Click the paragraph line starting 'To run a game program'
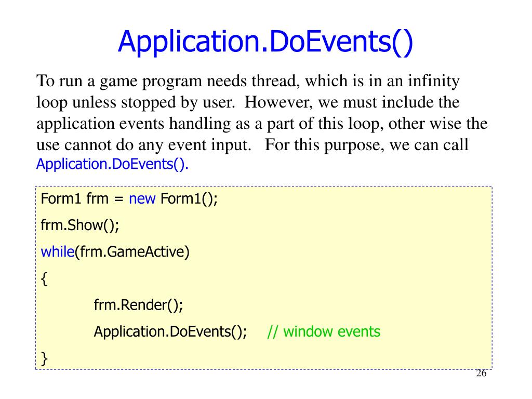Screen dimensions: 532x399 click(248, 82)
